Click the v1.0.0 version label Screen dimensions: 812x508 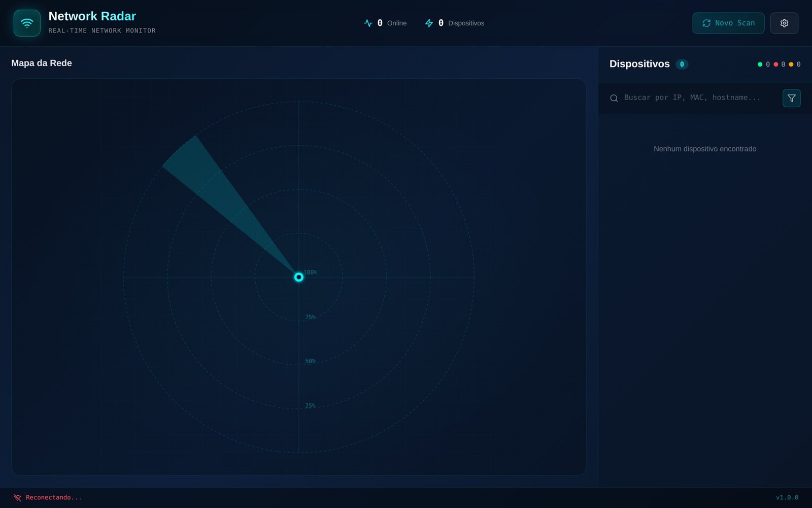(787, 498)
